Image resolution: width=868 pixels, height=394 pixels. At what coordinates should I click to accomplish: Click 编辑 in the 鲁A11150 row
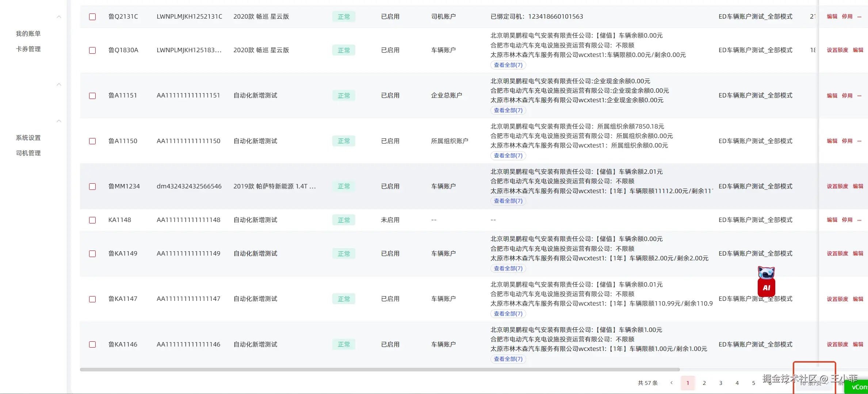point(832,141)
